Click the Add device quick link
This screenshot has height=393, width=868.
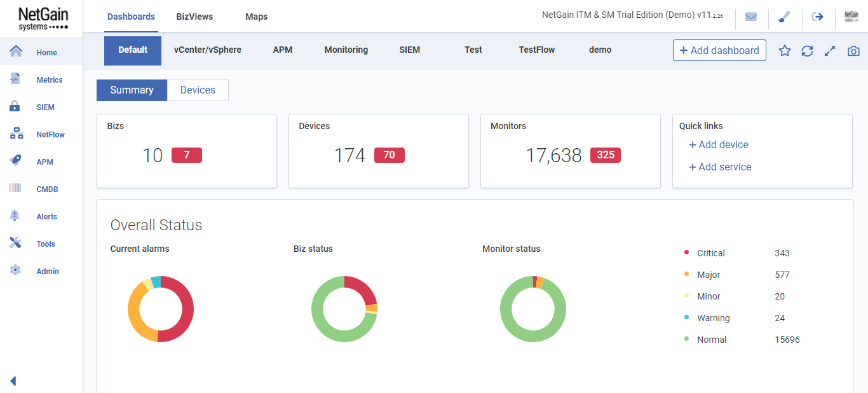click(x=719, y=144)
